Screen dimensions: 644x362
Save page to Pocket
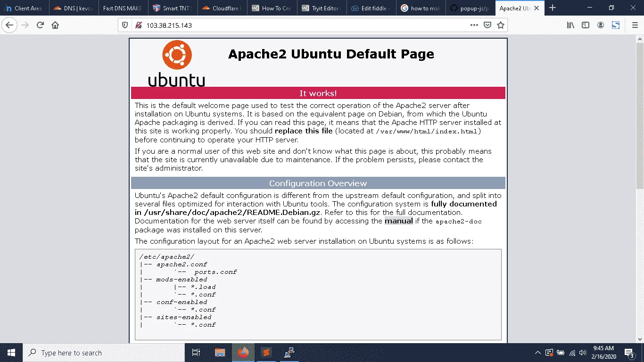click(487, 25)
